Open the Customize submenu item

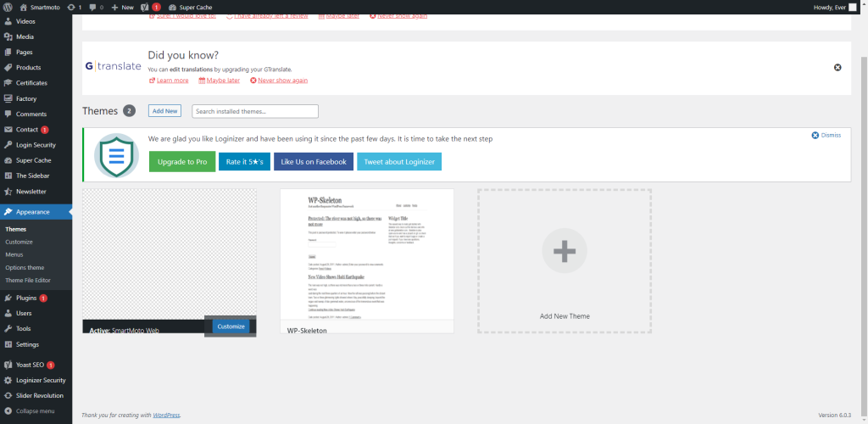(19, 242)
